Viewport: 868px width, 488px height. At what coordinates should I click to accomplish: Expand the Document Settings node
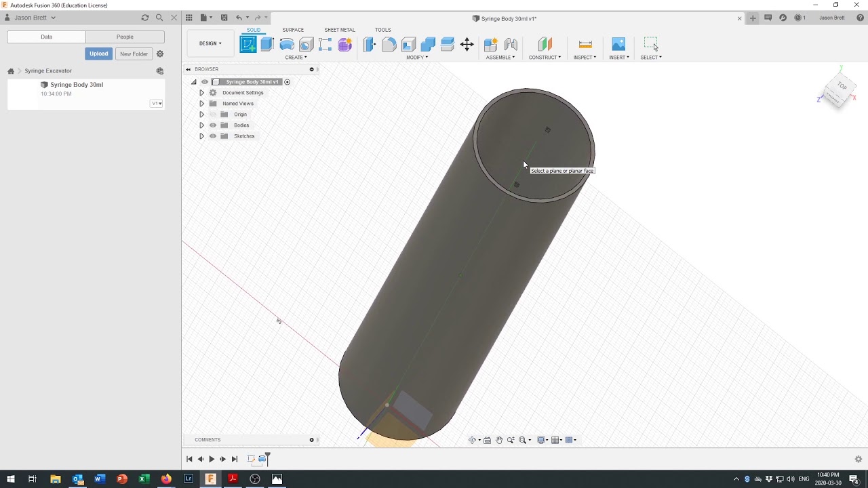(x=201, y=93)
